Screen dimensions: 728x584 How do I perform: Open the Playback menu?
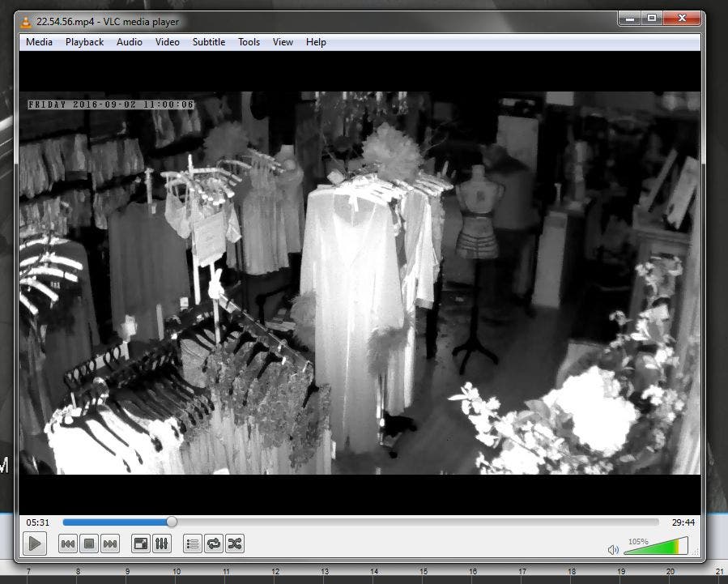[84, 42]
